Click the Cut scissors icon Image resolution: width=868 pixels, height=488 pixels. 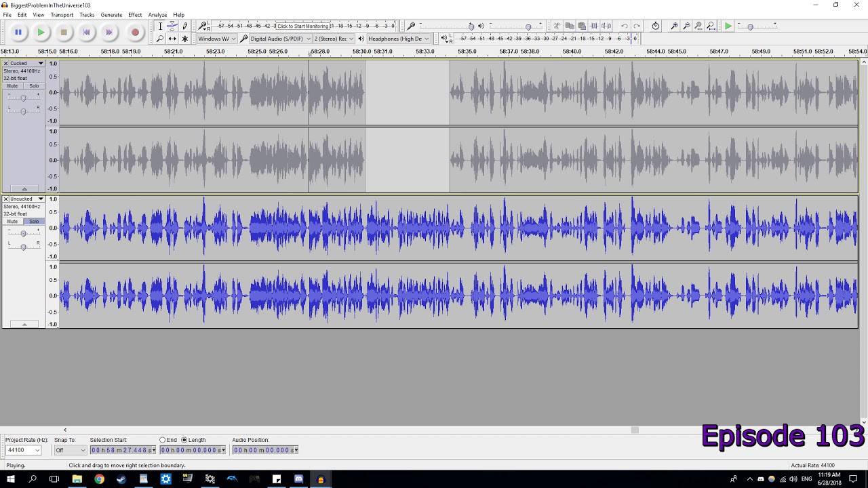(557, 26)
